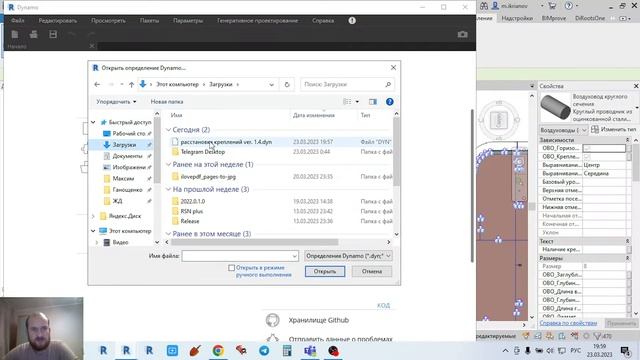The width and height of the screenshot is (640, 360).
Task: Open the calculator icon in the taskbar
Action: point(287,351)
